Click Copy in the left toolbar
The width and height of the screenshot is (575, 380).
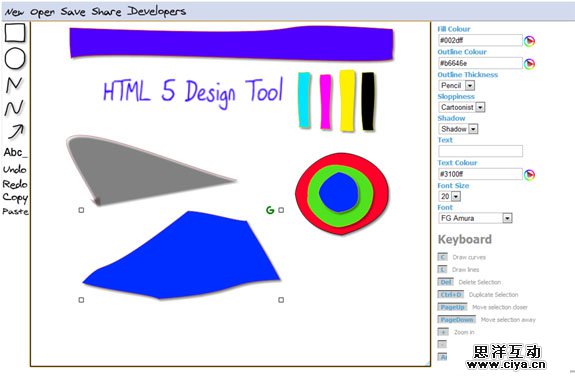(x=15, y=198)
